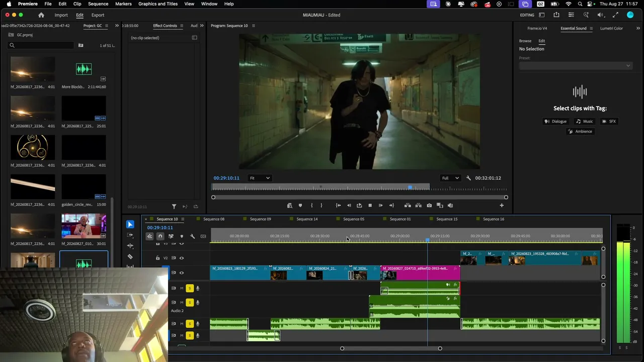Go to the Home screen
644x362 pixels.
41,15
